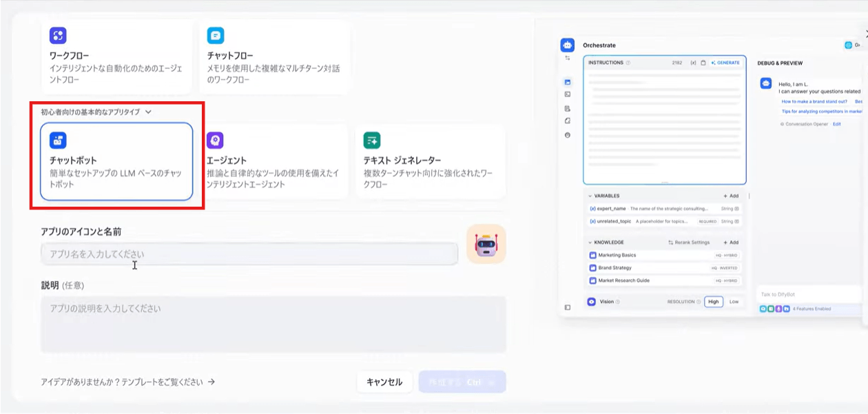This screenshot has height=414, width=868.
Task: Select the document list sidebar icon in preview
Action: pos(568,109)
